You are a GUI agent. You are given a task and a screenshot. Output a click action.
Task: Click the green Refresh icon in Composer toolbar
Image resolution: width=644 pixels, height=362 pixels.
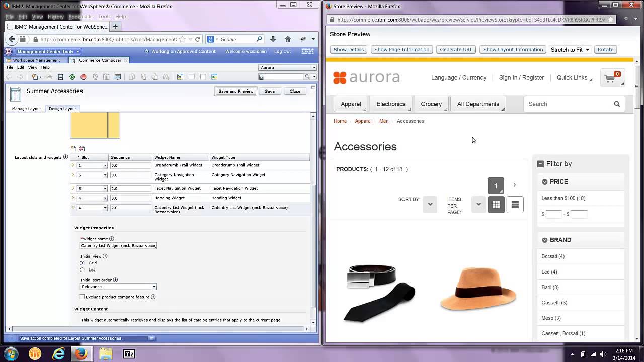pyautogui.click(x=72, y=77)
